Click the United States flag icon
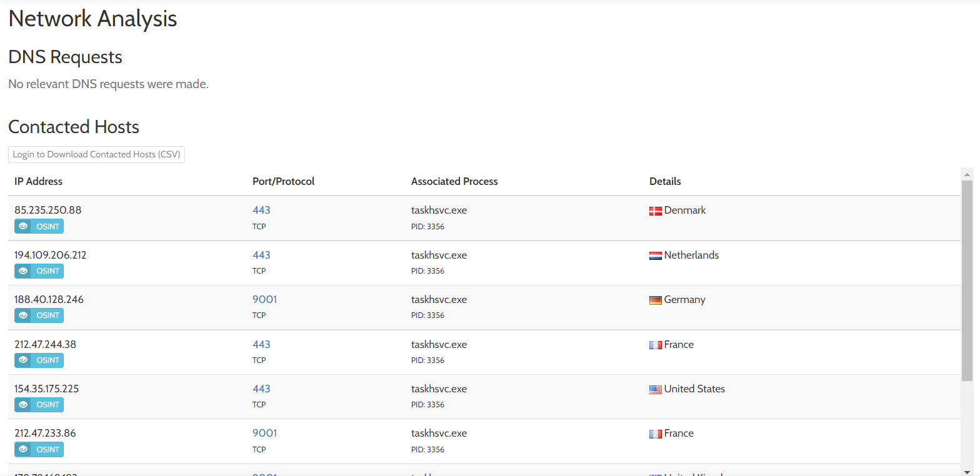Viewport: 980px width, 476px height. point(655,390)
